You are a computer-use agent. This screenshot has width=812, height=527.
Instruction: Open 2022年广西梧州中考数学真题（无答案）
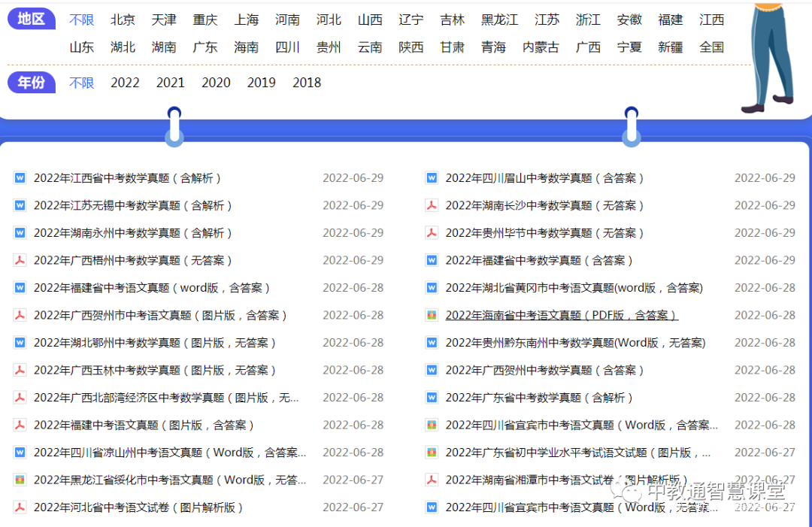(x=133, y=260)
